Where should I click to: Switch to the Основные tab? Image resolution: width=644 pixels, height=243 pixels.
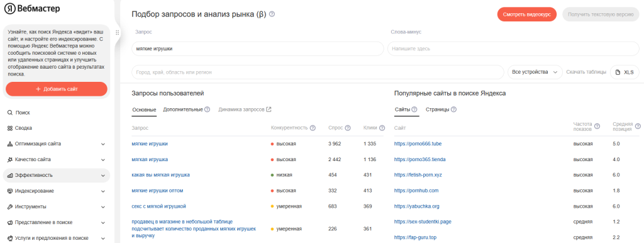tap(144, 110)
